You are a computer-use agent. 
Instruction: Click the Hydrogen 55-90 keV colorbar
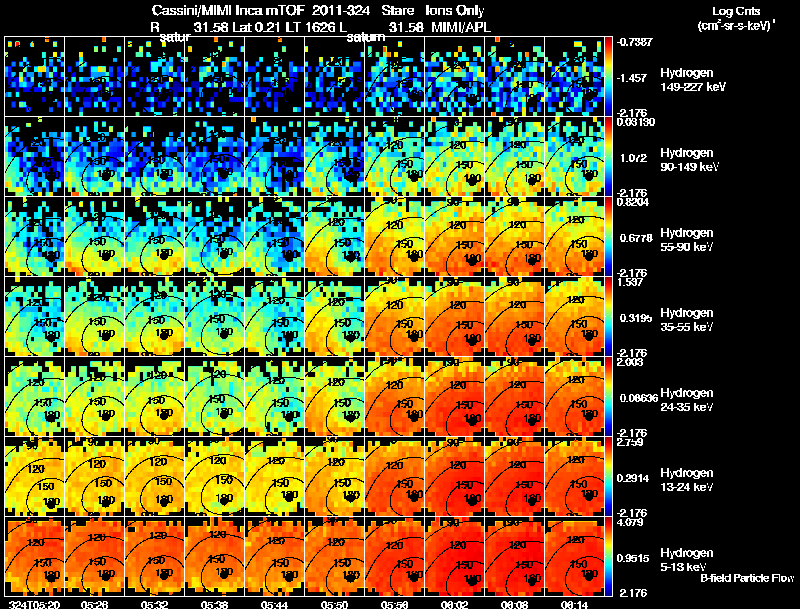click(x=608, y=236)
